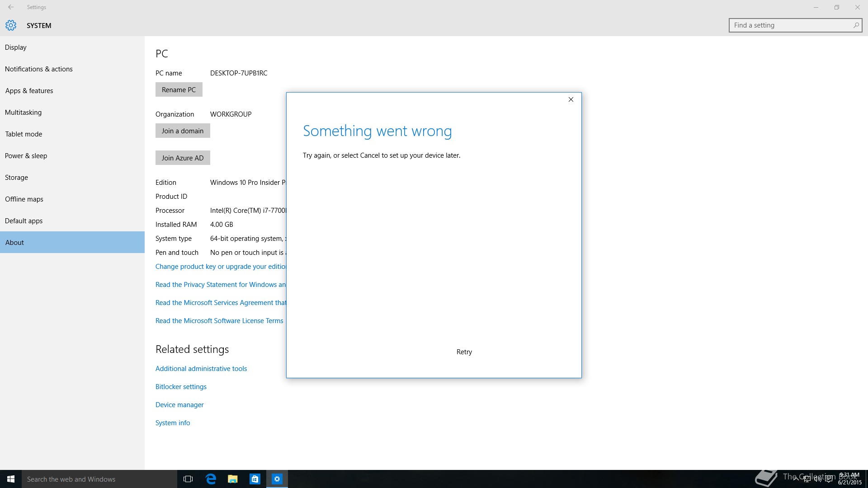
Task: Click Search the web and Windows box
Action: tap(99, 479)
